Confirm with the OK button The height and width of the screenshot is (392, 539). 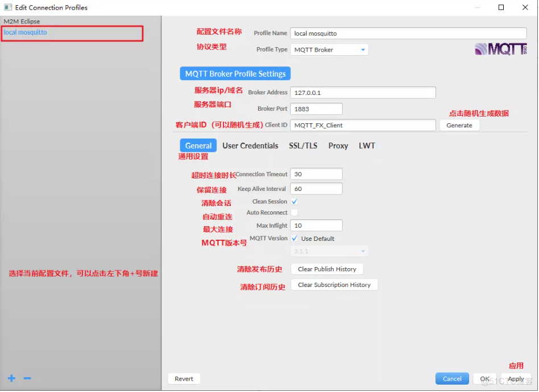pos(484,379)
